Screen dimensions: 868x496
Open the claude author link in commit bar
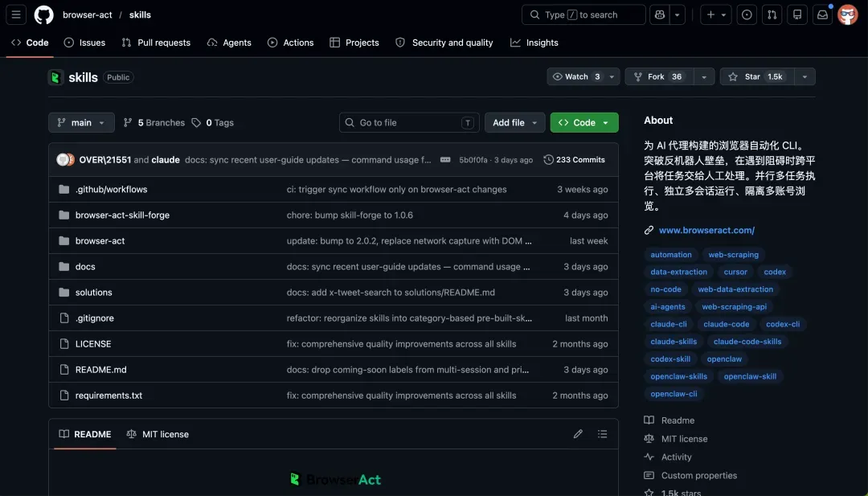pyautogui.click(x=166, y=160)
